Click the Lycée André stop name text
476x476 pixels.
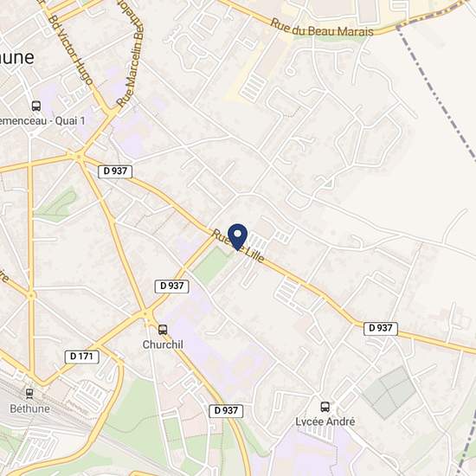325,421
